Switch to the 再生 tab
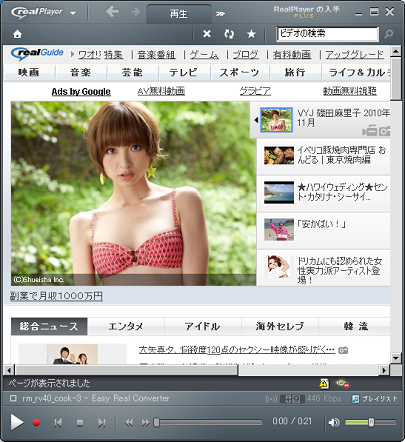This screenshot has width=405, height=442. point(179,14)
